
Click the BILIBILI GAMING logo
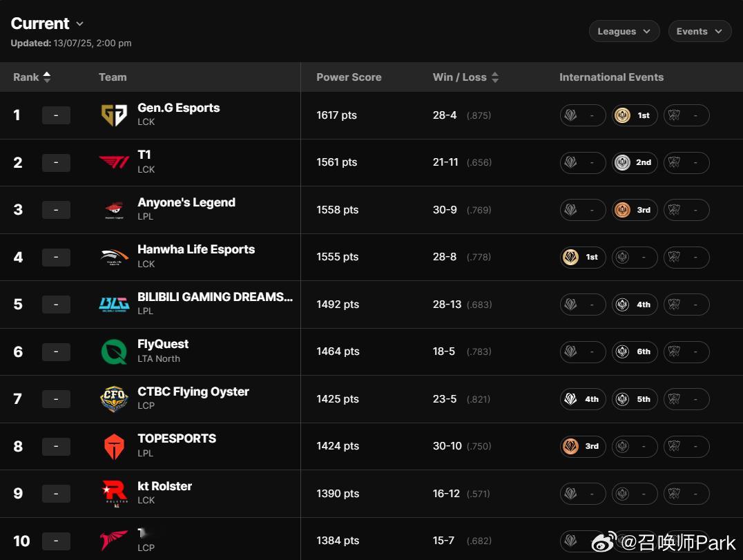(114, 305)
